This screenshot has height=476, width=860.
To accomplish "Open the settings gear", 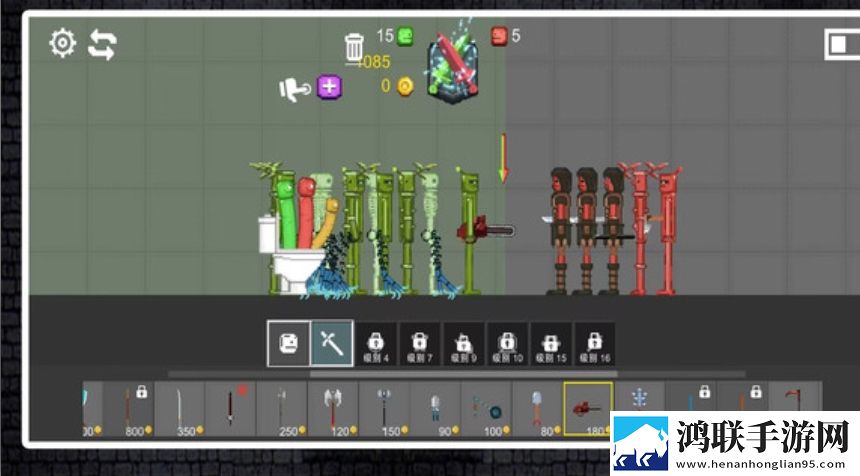I will 63,43.
